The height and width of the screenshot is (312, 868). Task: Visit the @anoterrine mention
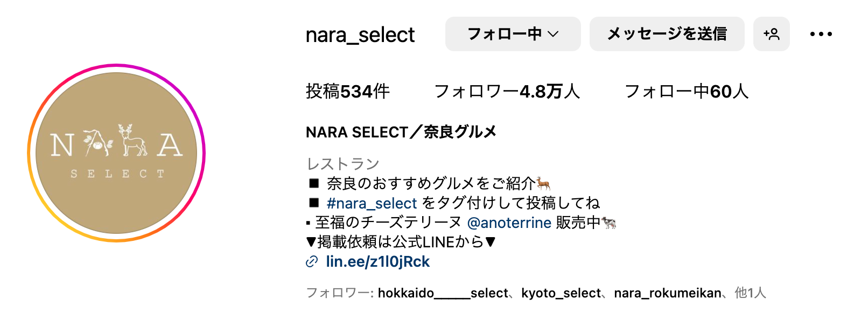(x=509, y=223)
